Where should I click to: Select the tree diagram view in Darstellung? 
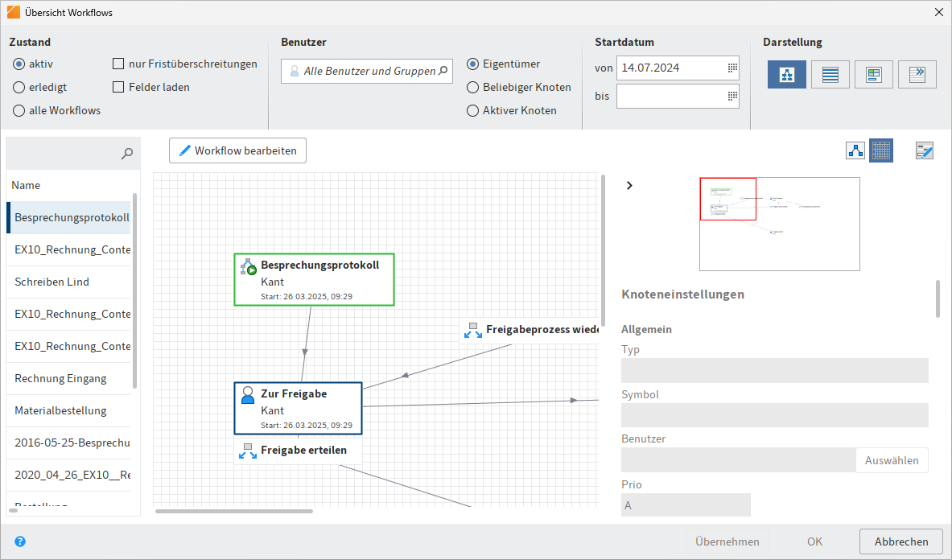click(786, 74)
